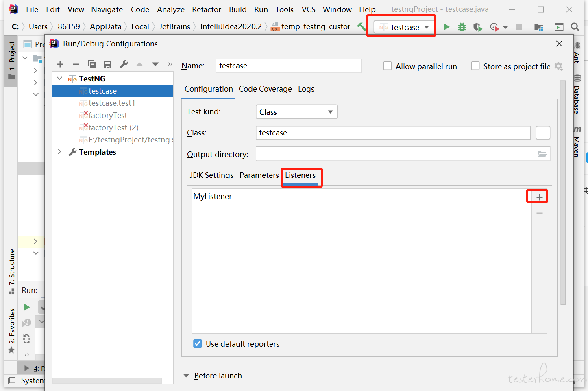588x391 pixels.
Task: Select the Listeners tab
Action: pyautogui.click(x=300, y=175)
